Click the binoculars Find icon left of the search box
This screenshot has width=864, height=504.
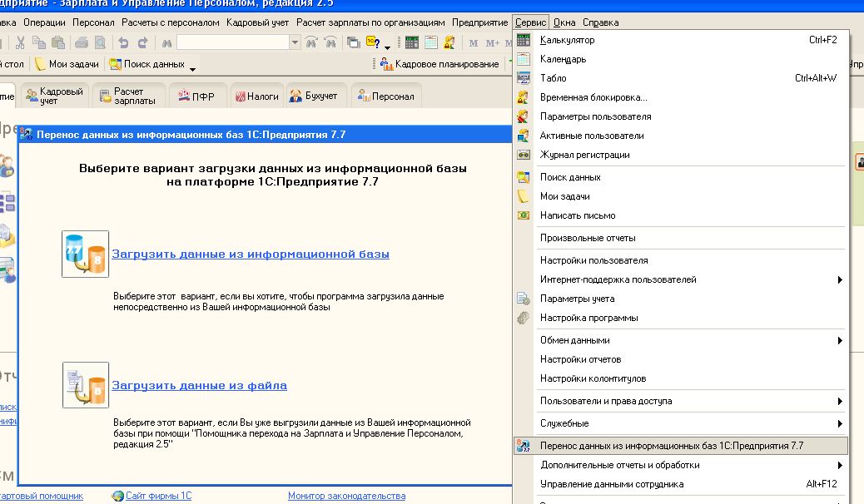166,42
